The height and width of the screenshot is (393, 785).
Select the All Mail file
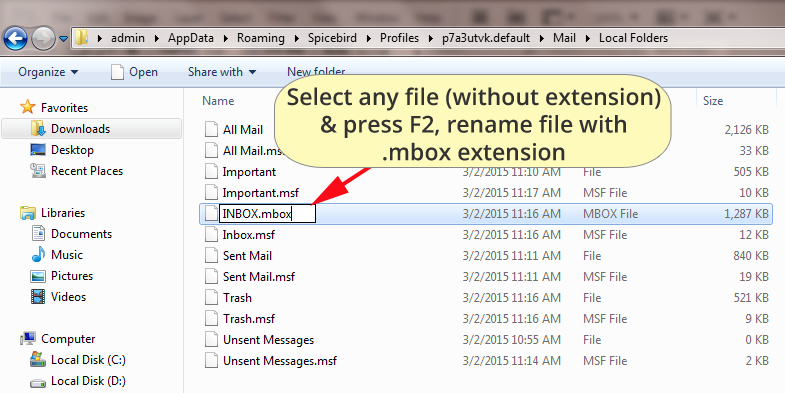(243, 130)
